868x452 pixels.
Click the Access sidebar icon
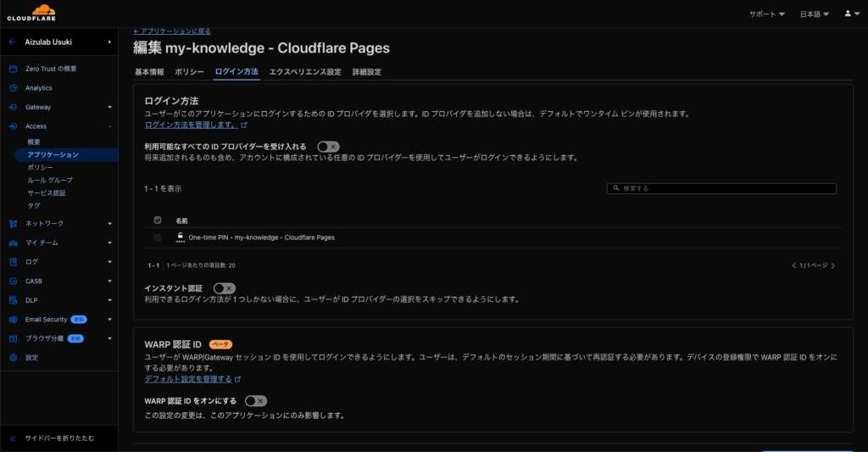14,126
